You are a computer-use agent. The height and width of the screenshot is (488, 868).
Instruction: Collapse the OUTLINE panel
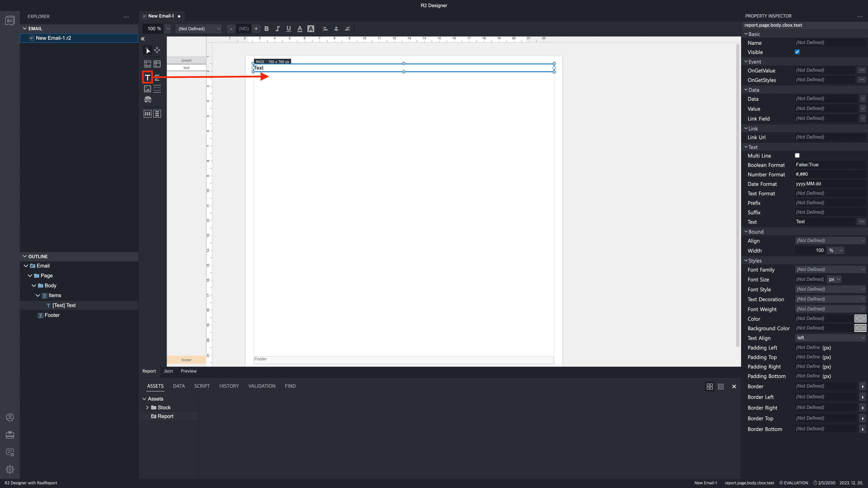click(25, 256)
